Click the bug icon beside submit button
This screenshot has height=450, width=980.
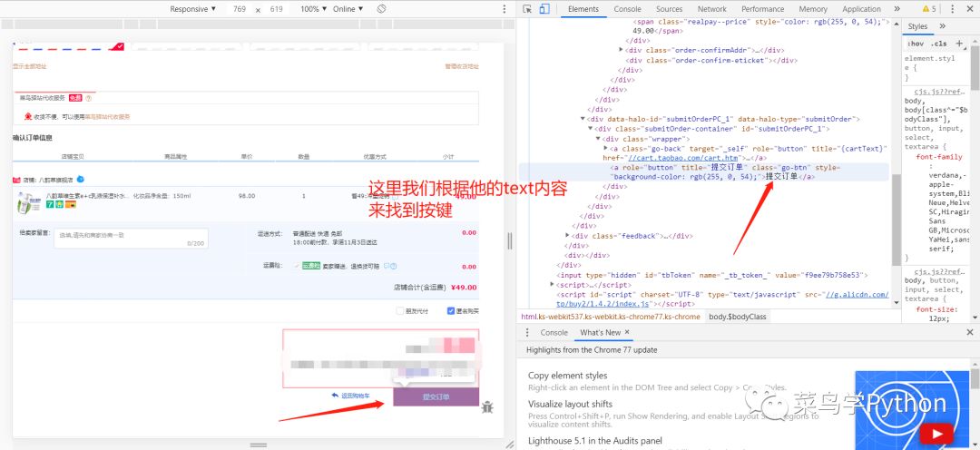pos(487,407)
